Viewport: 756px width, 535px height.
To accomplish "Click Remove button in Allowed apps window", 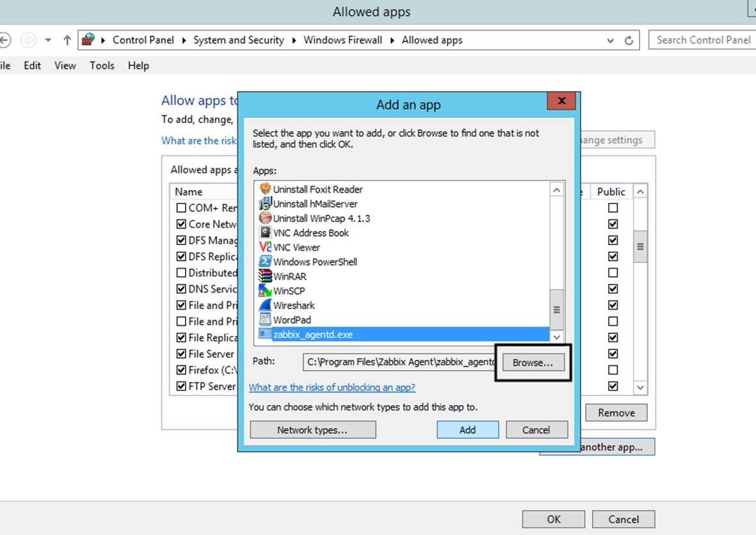I will pyautogui.click(x=616, y=413).
